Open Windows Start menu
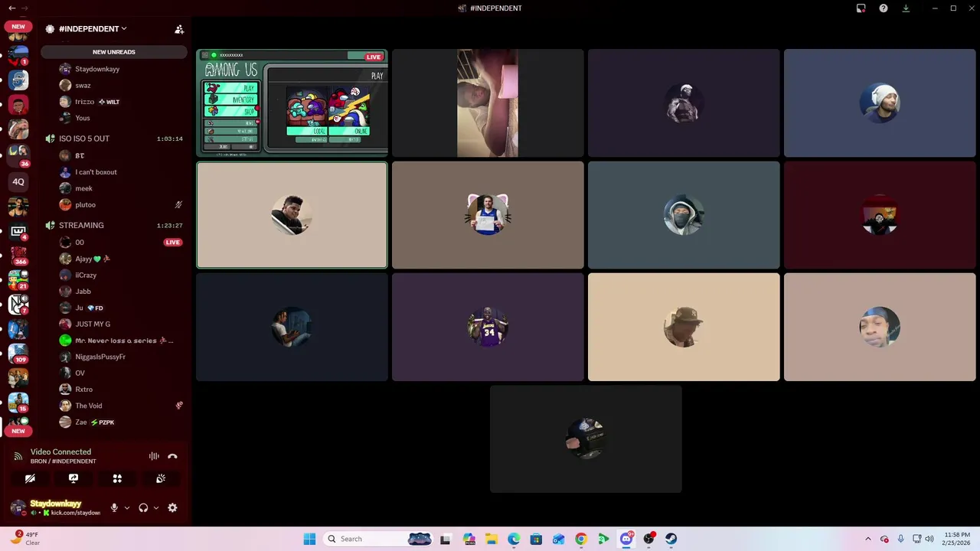The image size is (980, 551). 309,539
